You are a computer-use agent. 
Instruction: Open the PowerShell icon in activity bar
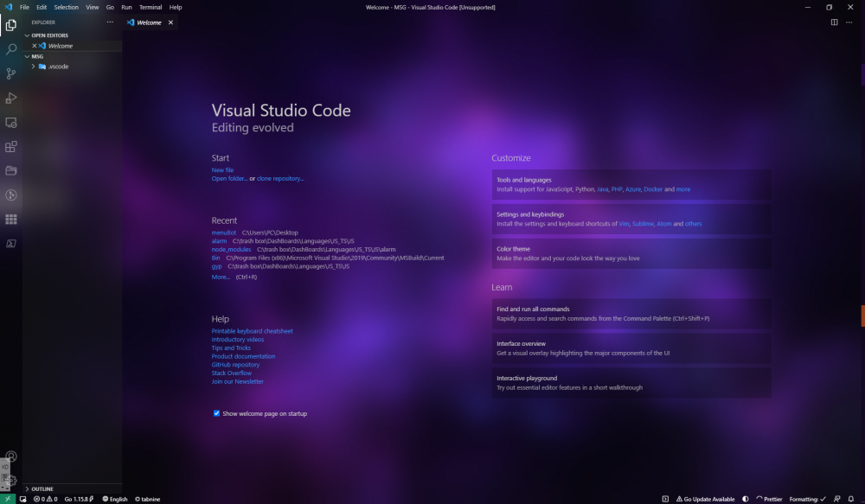(x=11, y=244)
